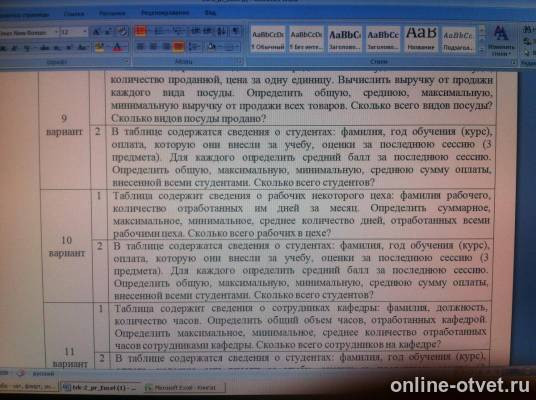Open the line spacing menu
The image size is (536, 400).
[194, 46]
